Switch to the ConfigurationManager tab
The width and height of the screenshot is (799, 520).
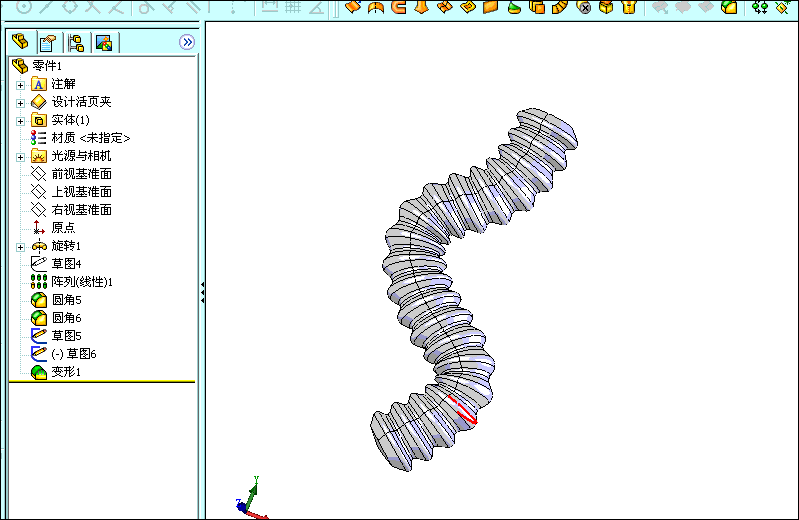76,43
